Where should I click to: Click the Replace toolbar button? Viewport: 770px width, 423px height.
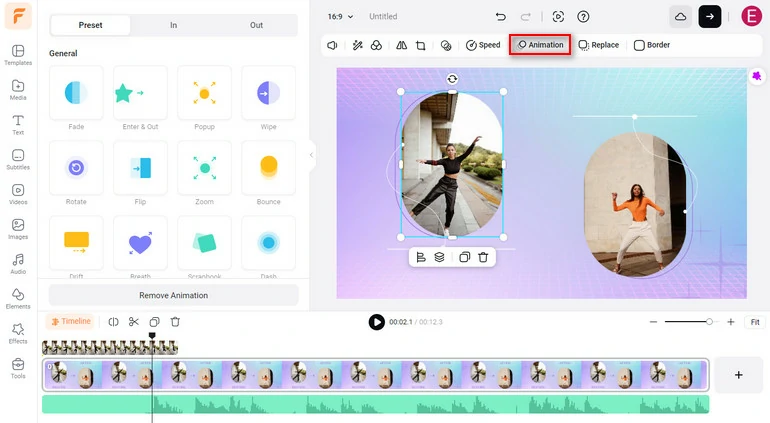(x=599, y=45)
